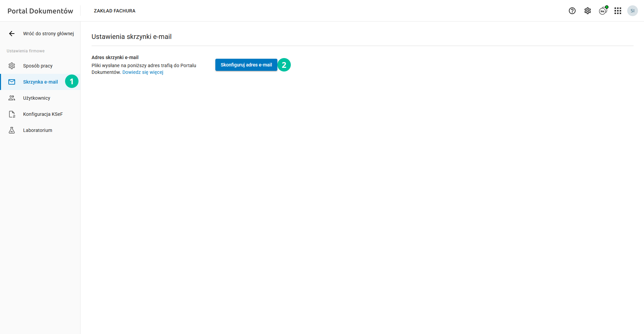
Task: Click the back arrow icon
Action: pyautogui.click(x=12, y=34)
